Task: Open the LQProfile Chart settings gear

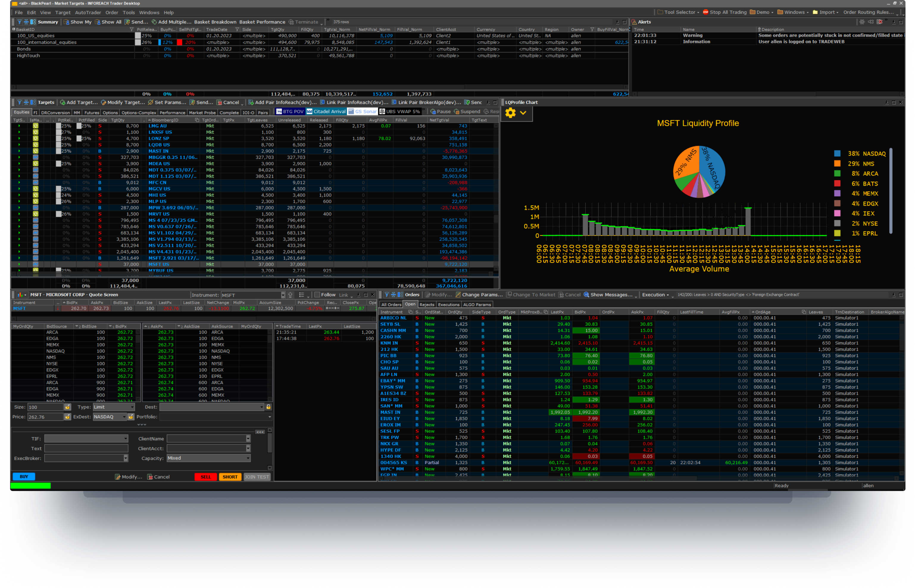Action: click(510, 113)
